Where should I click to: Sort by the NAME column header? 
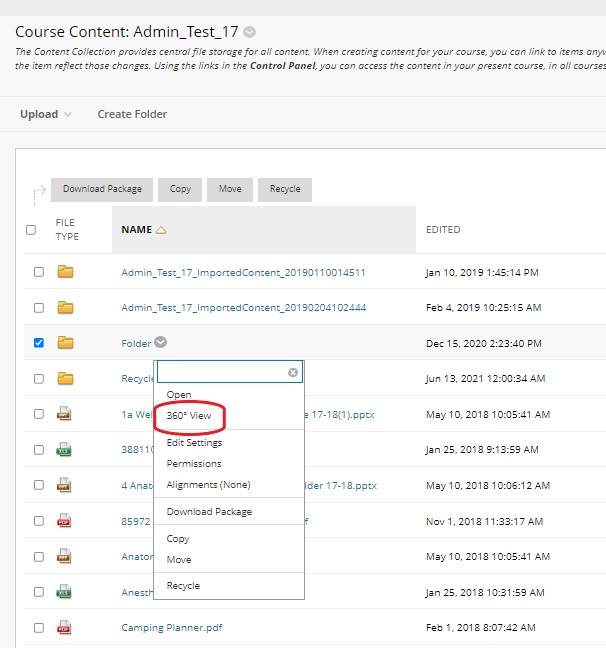click(x=136, y=230)
